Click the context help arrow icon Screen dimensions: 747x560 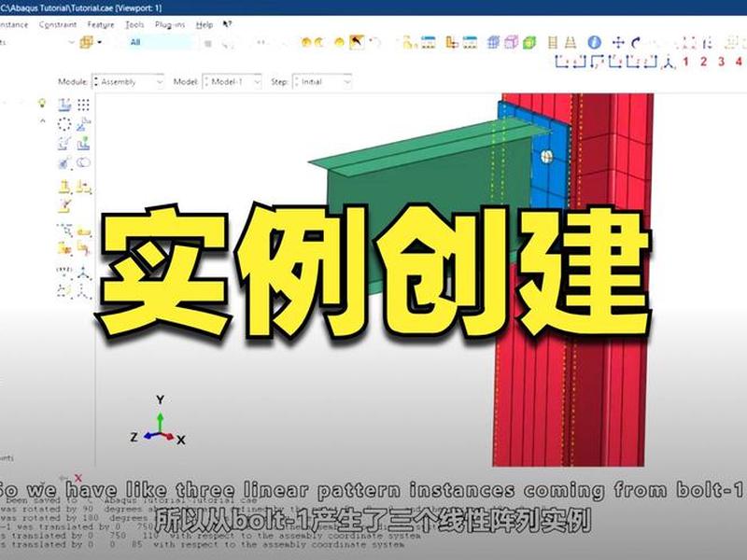(227, 24)
